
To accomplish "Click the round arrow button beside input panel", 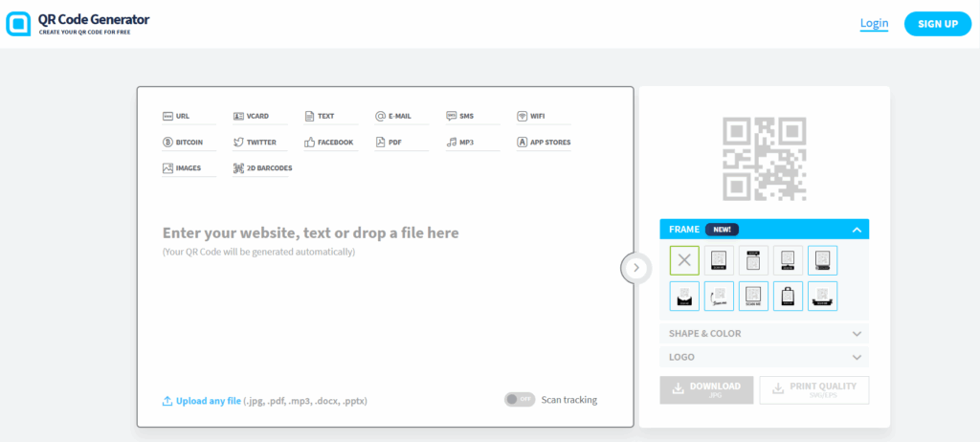I will [x=636, y=268].
